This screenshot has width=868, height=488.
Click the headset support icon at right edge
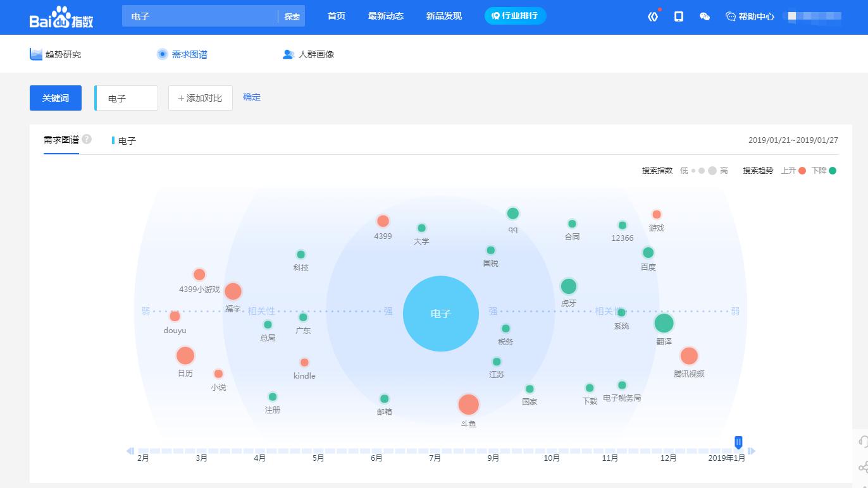[863, 441]
